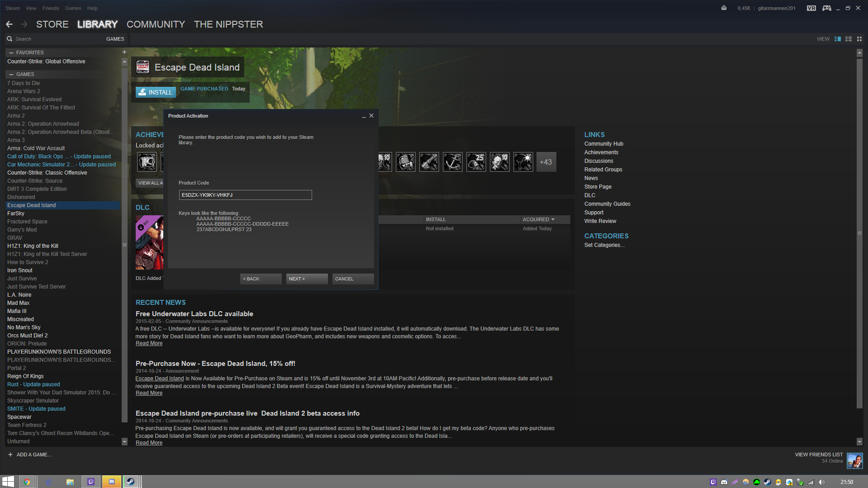
Task: Select Counter-Strike: Global Offensive in favorites
Action: [46, 62]
